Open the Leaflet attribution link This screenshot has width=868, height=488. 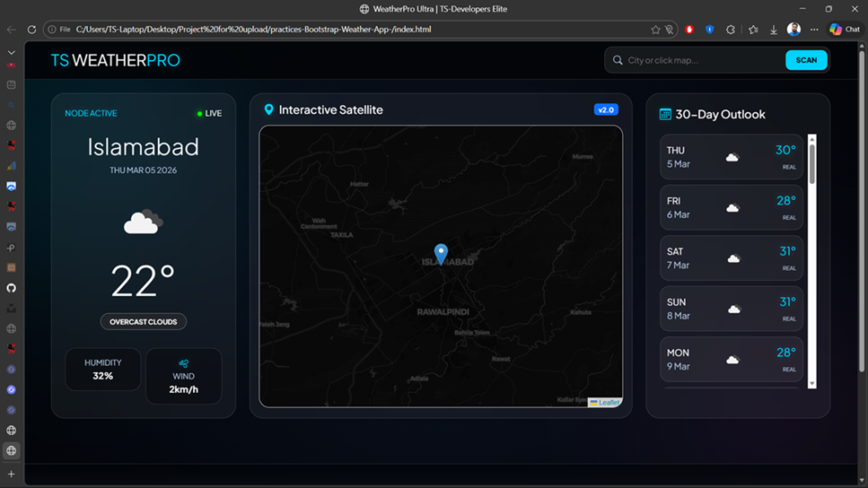coord(609,403)
